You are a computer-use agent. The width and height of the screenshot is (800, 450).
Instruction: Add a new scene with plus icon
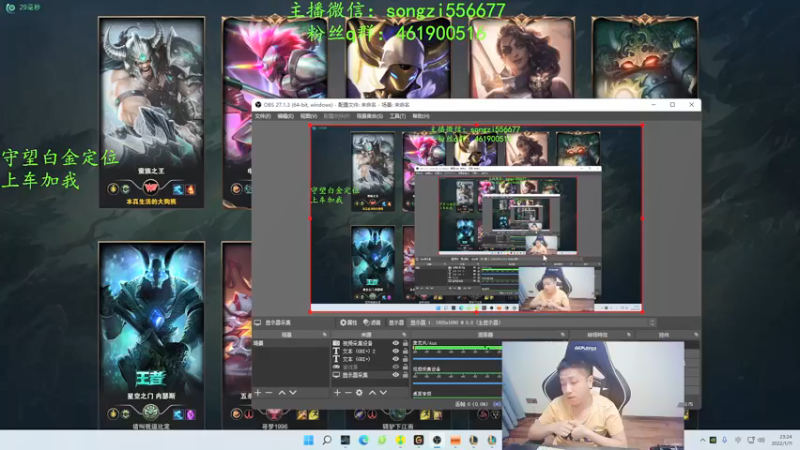(258, 392)
